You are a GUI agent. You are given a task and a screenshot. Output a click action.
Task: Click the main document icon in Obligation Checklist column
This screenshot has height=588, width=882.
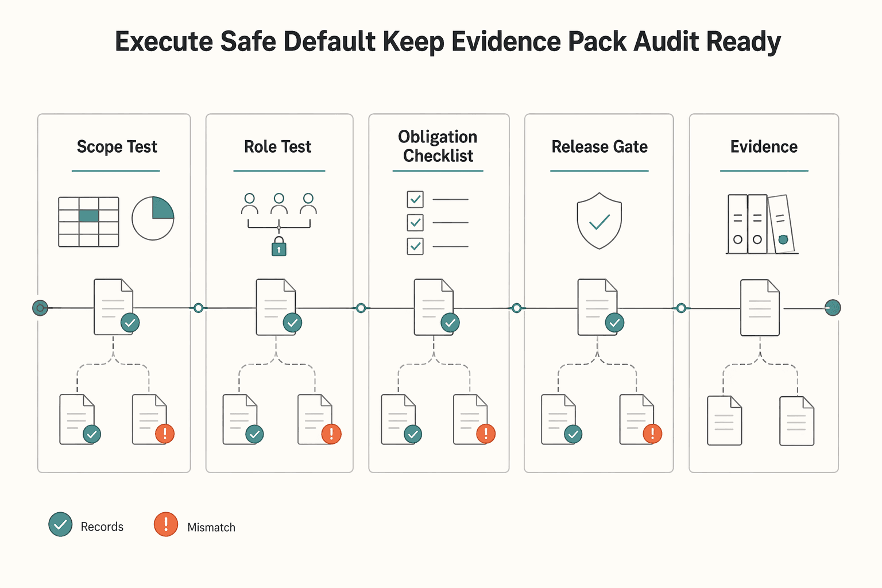[437, 307]
